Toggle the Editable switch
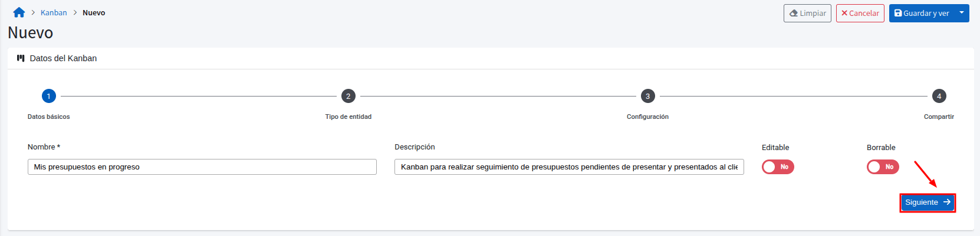 click(778, 167)
